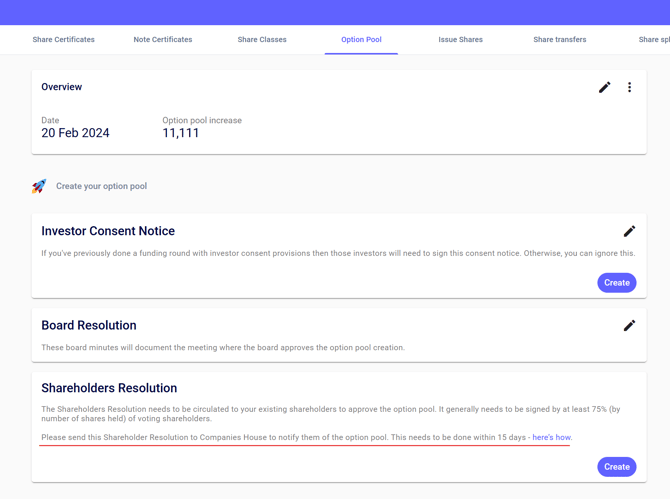Viewport: 670px width, 499px height.
Task: Select the Option Pool tab
Action: click(x=361, y=40)
